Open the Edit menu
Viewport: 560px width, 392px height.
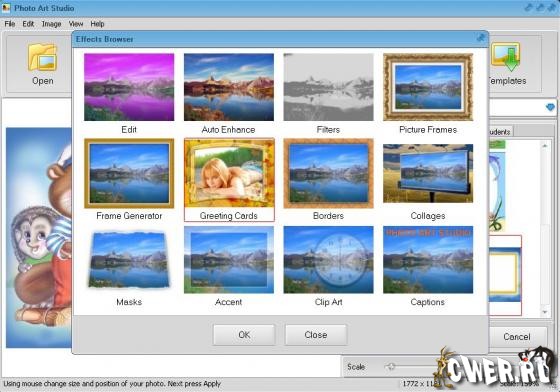click(x=28, y=24)
